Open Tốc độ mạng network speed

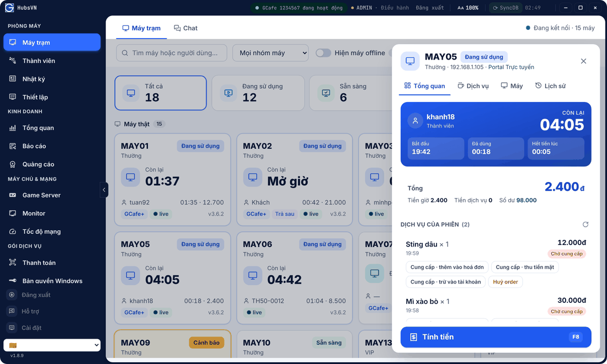pos(52,232)
